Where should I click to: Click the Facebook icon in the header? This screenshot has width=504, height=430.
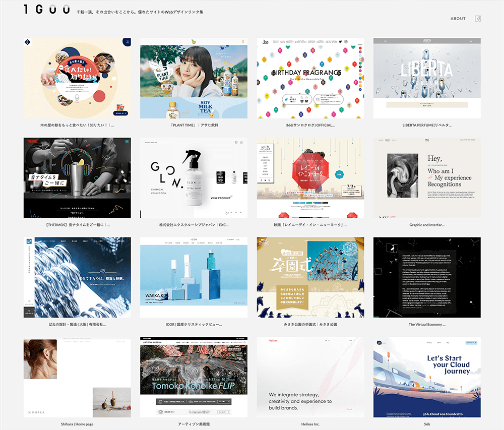pos(478,19)
